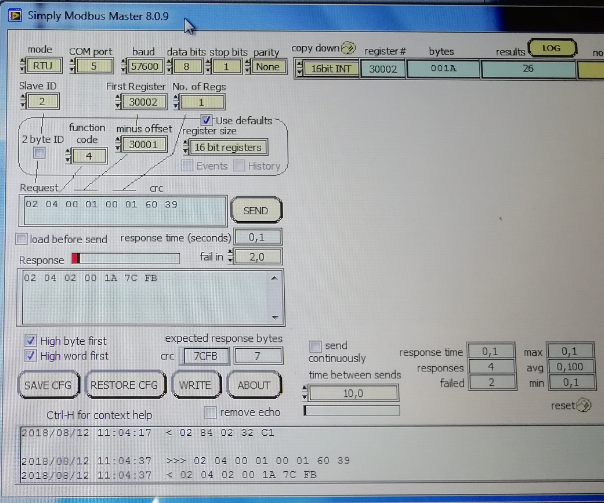Click into the Request hex field
604x503 pixels.
[x=123, y=211]
